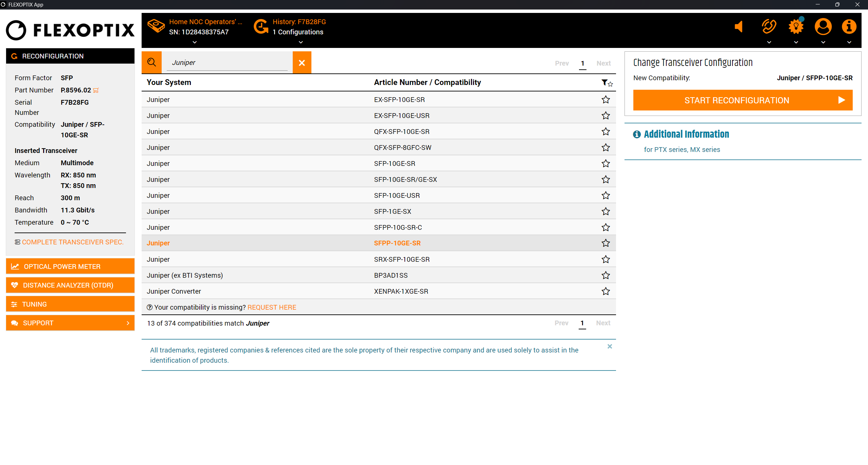
Task: Toggle favorite star for XENPAK-1XGE-SR
Action: 605,291
